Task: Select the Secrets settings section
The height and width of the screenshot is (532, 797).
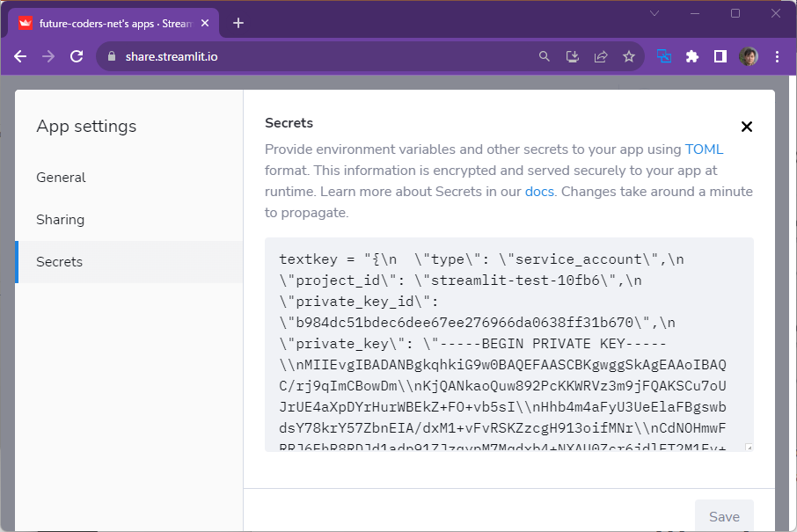Action: pos(129,262)
